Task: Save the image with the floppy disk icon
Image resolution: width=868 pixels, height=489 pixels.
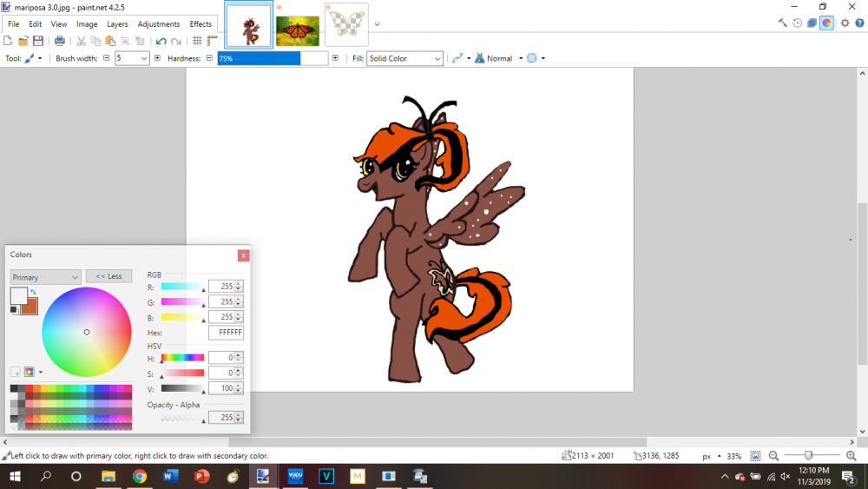Action: pyautogui.click(x=38, y=41)
